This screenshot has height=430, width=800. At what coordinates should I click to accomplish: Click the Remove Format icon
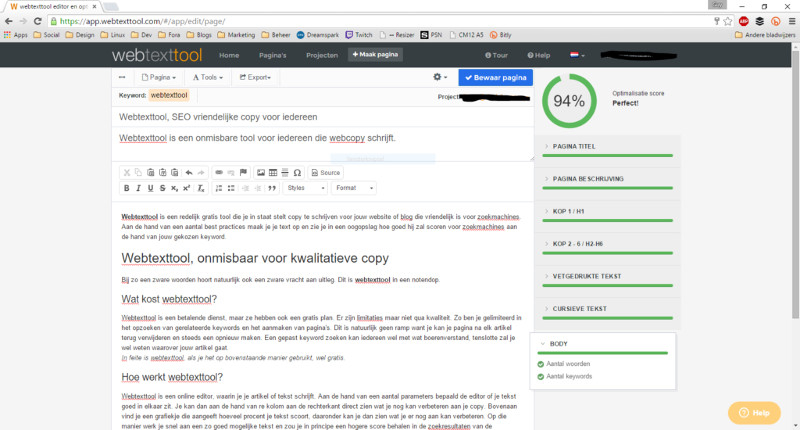pyautogui.click(x=201, y=188)
